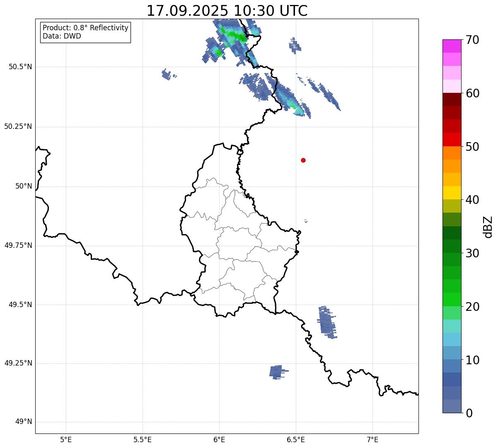The image size is (498, 448).
Task: Click the 6.5°E longitude label
Action: tap(296, 439)
